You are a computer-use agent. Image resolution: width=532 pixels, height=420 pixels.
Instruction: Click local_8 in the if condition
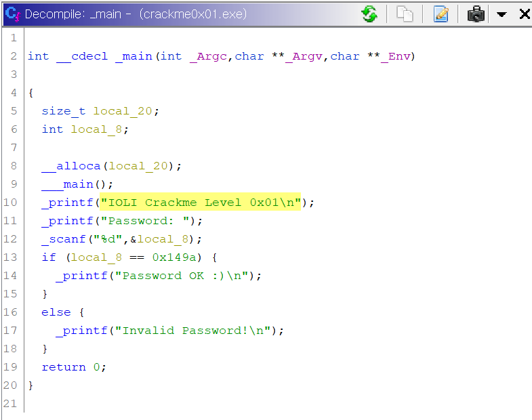[x=96, y=257]
